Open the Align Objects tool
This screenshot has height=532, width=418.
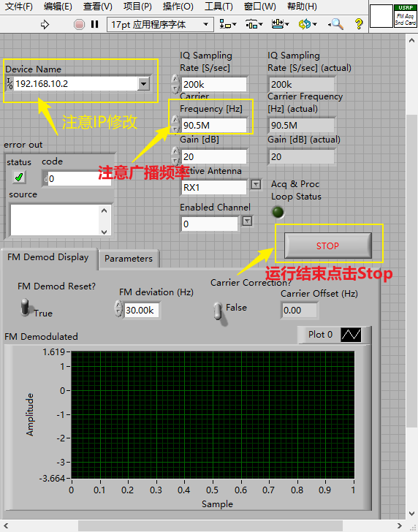click(x=228, y=24)
